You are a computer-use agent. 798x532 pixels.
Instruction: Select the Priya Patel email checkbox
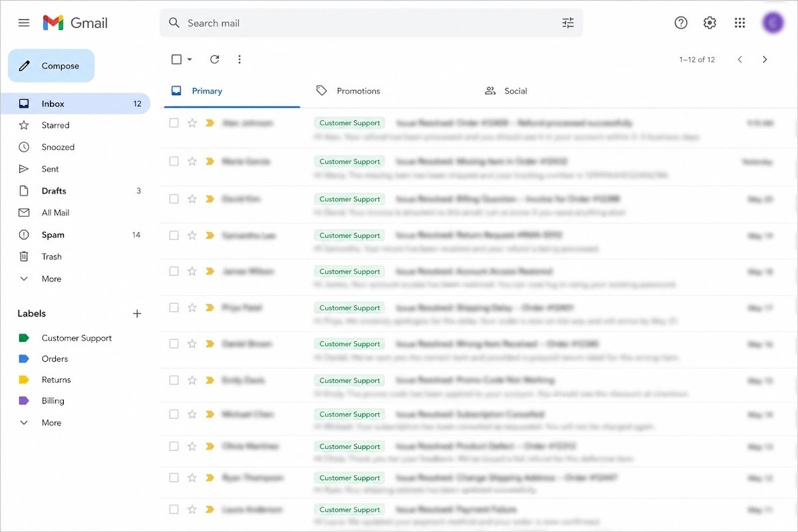(174, 308)
